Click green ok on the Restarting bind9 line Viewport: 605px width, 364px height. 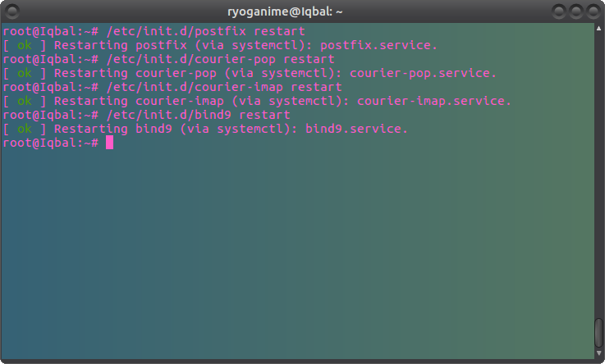click(25, 129)
